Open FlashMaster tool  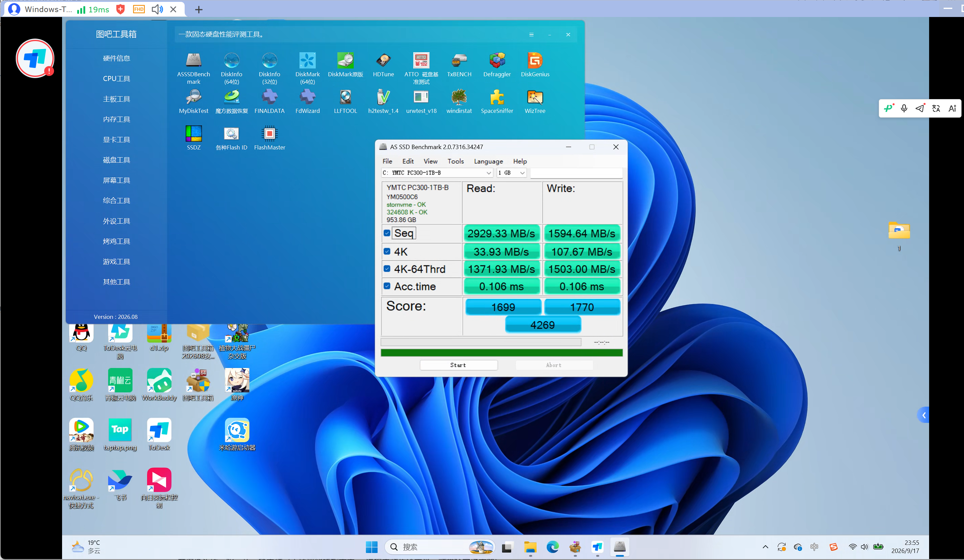point(269,134)
